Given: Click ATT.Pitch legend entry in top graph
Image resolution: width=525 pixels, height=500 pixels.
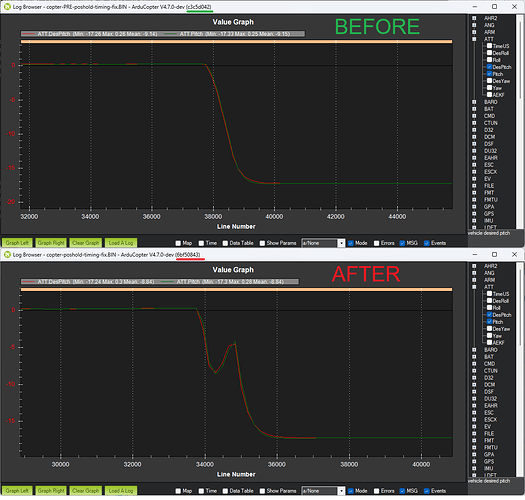Looking at the screenshot, I should (x=227, y=34).
